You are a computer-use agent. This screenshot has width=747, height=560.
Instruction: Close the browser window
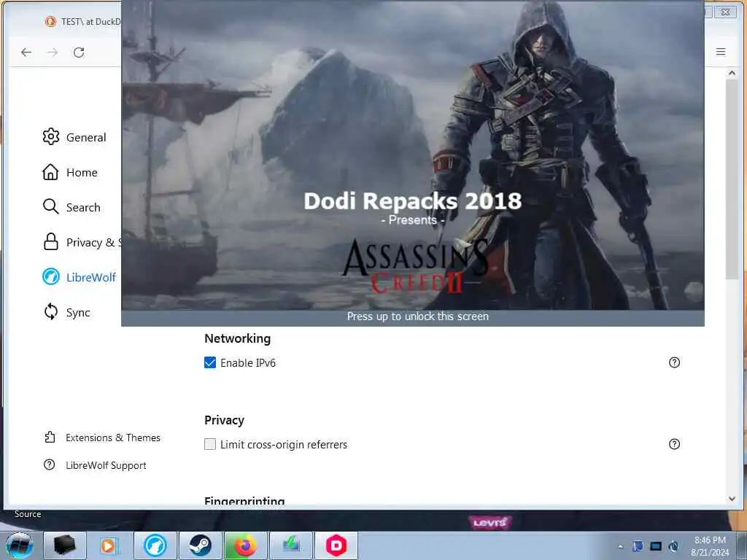click(725, 12)
